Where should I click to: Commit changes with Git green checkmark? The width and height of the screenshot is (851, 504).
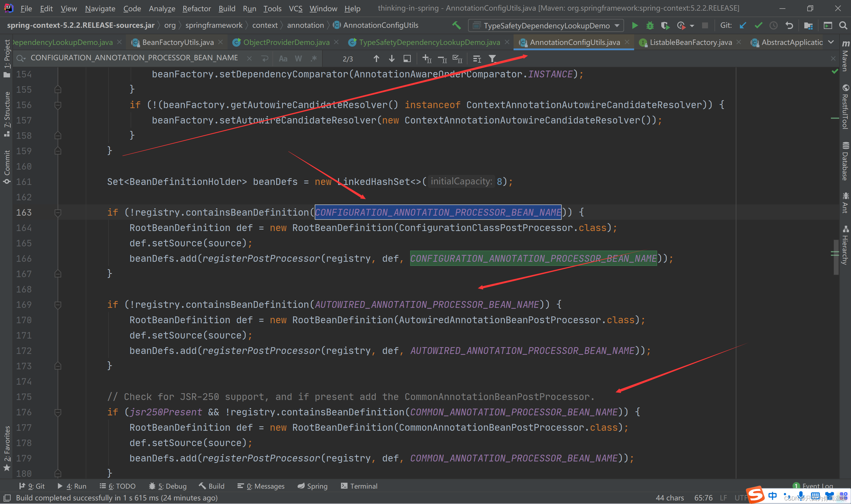pos(758,25)
